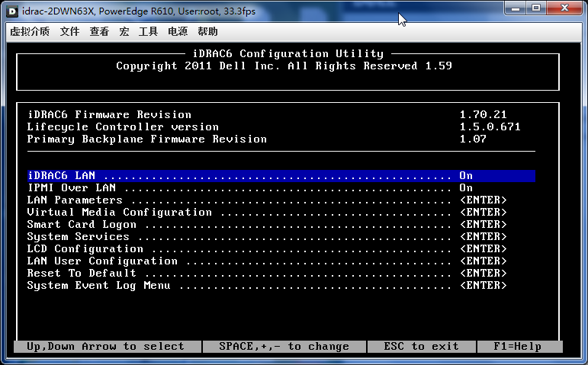
Task: Click backplane revision value 1.07
Action: (474, 139)
